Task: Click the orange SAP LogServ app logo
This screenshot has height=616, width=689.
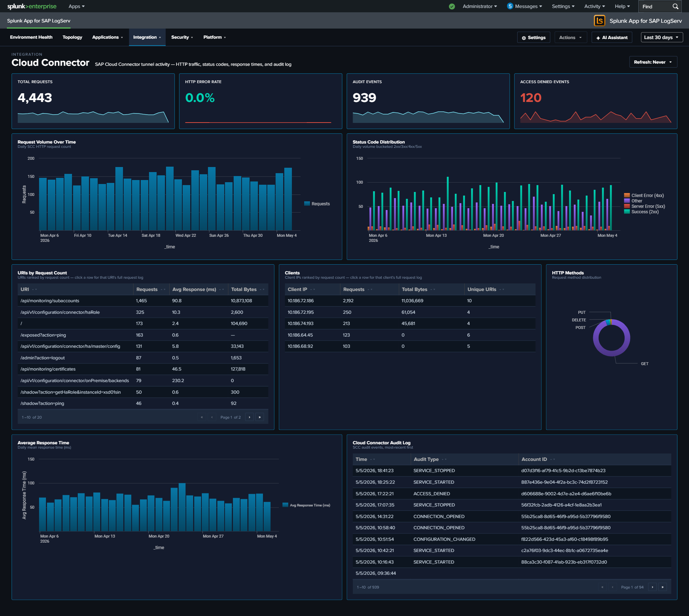Action: tap(599, 21)
